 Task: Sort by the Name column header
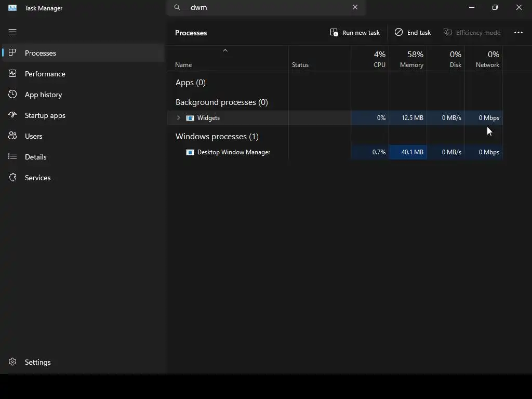[x=228, y=58]
